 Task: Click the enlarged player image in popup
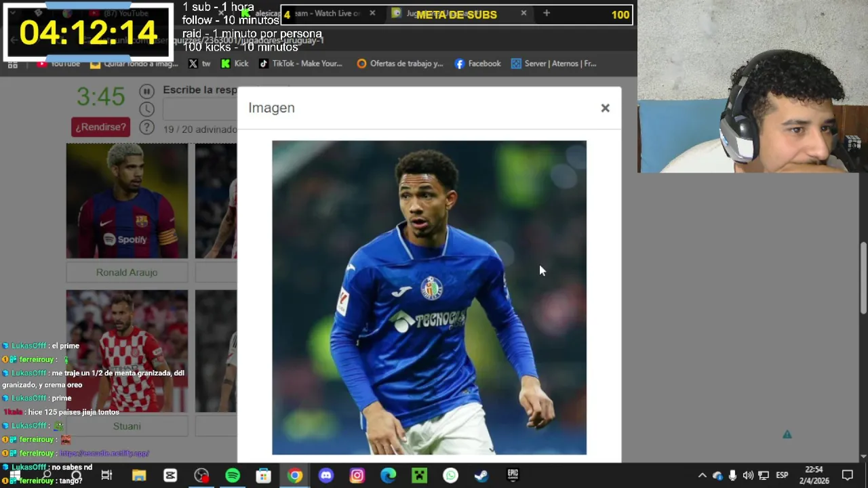(x=429, y=298)
